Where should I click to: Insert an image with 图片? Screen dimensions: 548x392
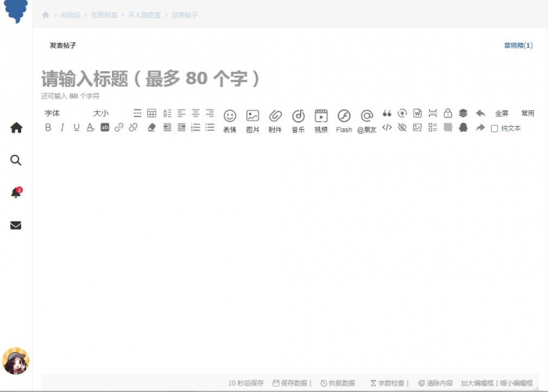[252, 120]
